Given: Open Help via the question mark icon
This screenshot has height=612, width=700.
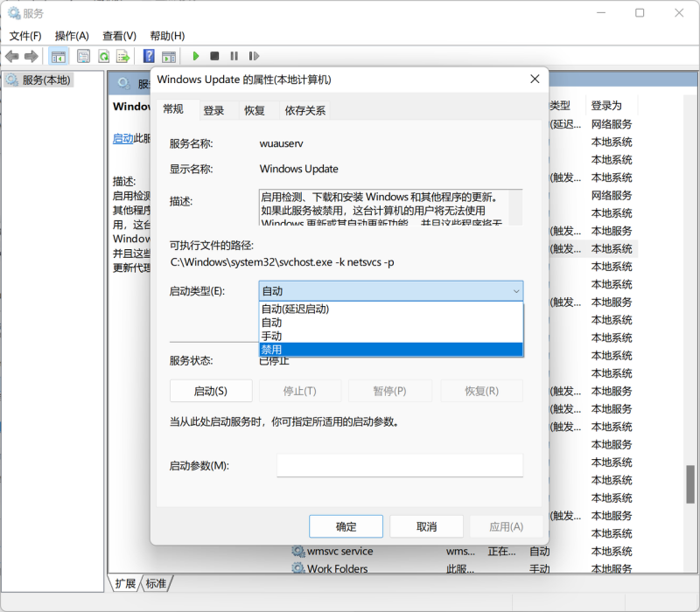Looking at the screenshot, I should tap(149, 56).
